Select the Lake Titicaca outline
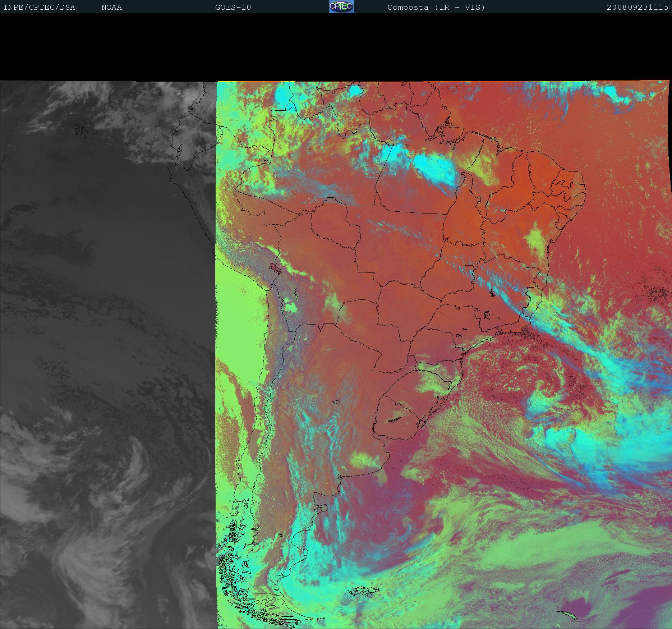 pyautogui.click(x=275, y=268)
